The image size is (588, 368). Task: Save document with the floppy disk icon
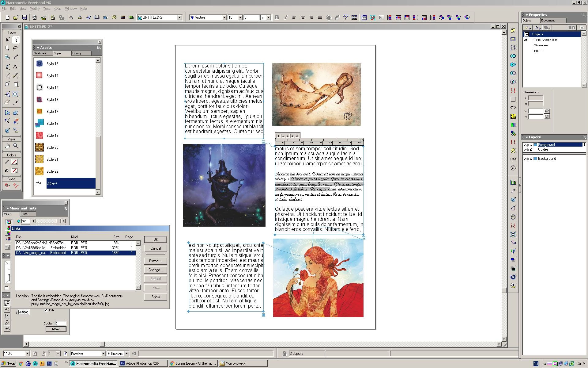click(x=25, y=17)
